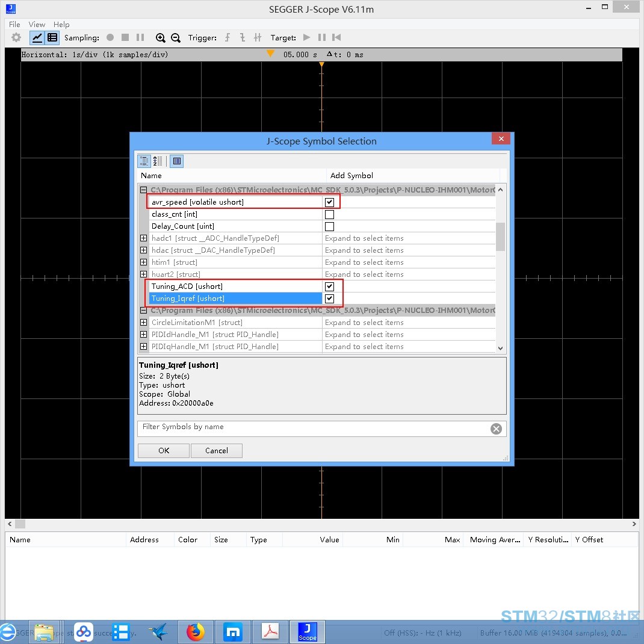Open Firefox from the taskbar
This screenshot has height=644, width=644.
pos(196,632)
